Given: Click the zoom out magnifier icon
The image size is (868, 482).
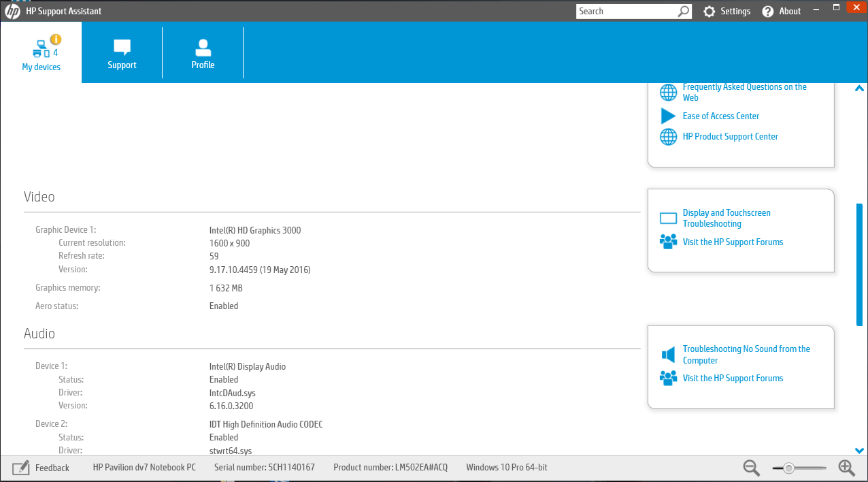Looking at the screenshot, I should pyautogui.click(x=752, y=468).
